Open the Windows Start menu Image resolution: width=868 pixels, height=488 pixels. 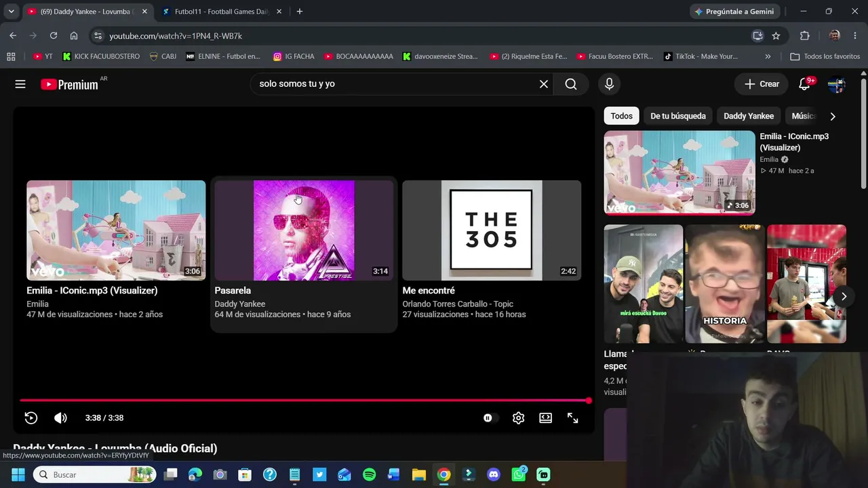coord(18,474)
